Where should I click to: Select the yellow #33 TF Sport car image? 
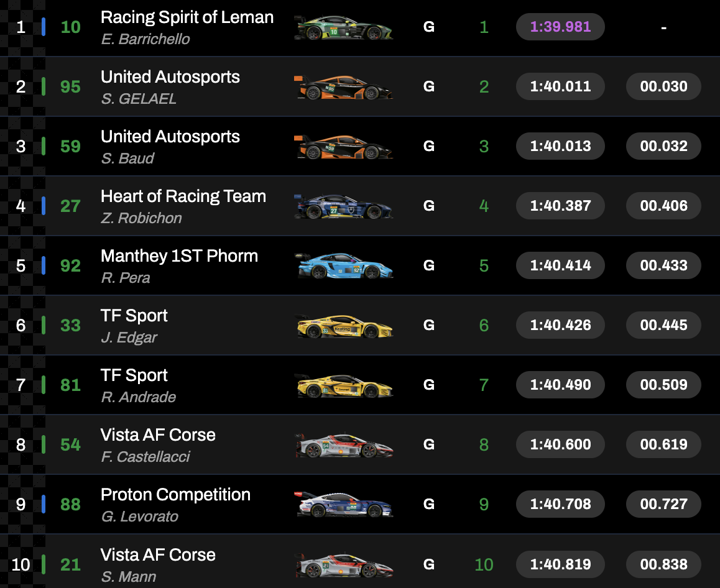pos(343,326)
